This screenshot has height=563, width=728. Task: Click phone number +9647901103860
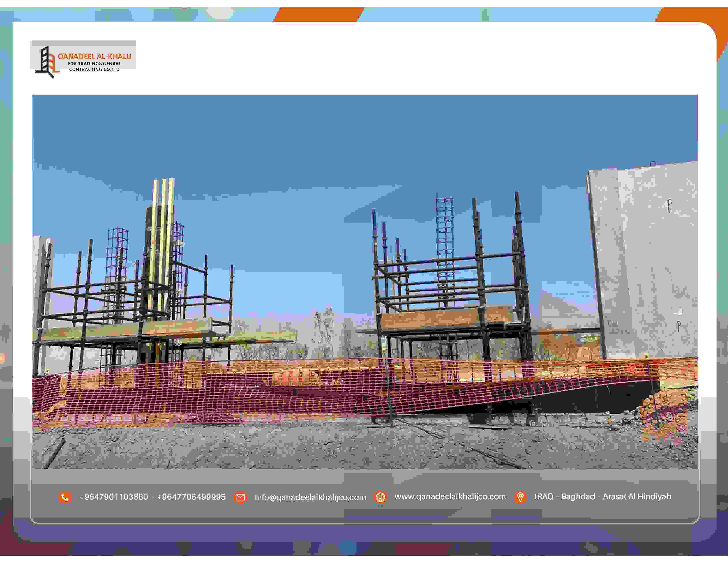[x=114, y=497]
